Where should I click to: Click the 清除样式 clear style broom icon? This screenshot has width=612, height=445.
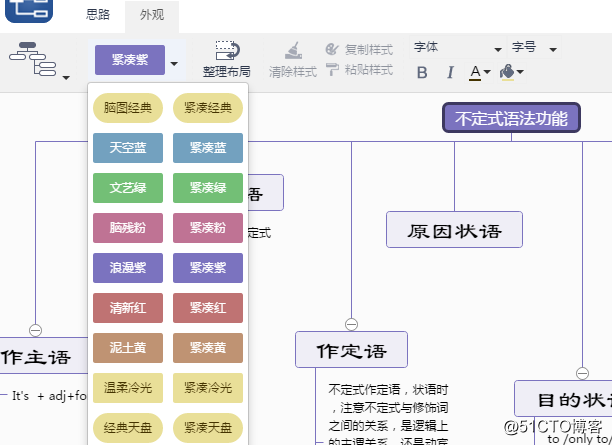point(293,51)
